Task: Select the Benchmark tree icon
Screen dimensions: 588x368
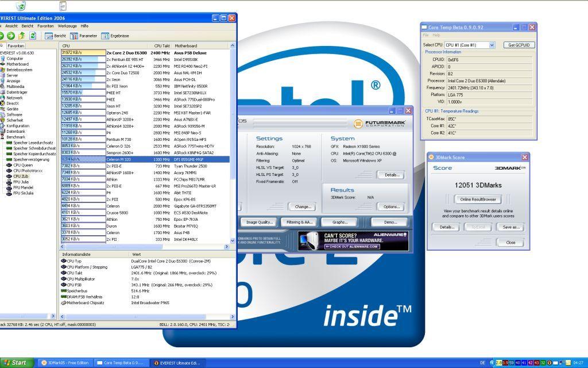Action: pos(3,137)
